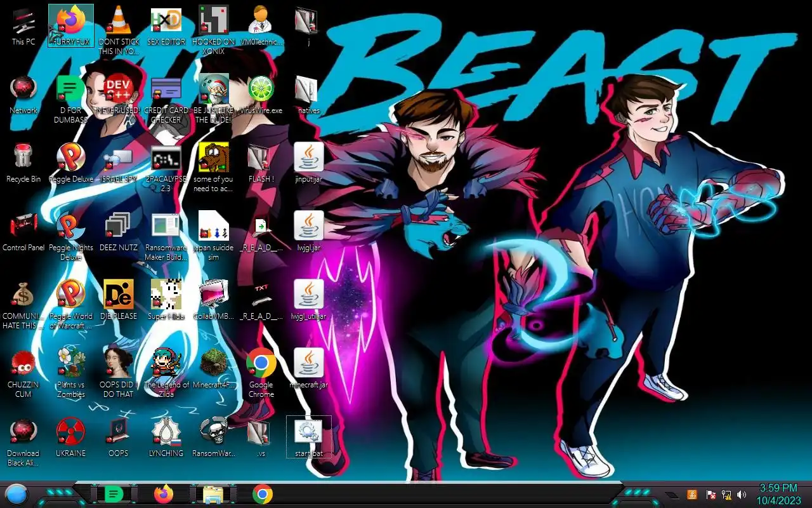Select the Network desktop icon

tap(23, 95)
